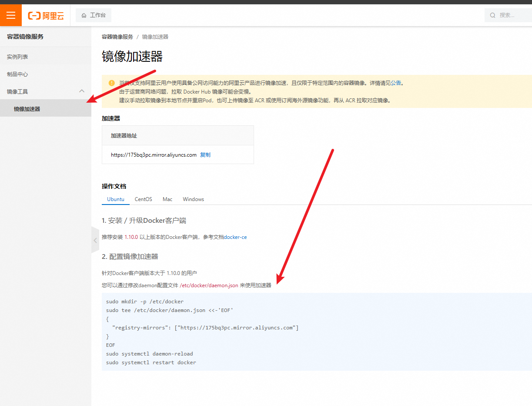Image resolution: width=532 pixels, height=406 pixels.
Task: Switch to the CentOS tab
Action: (144, 199)
